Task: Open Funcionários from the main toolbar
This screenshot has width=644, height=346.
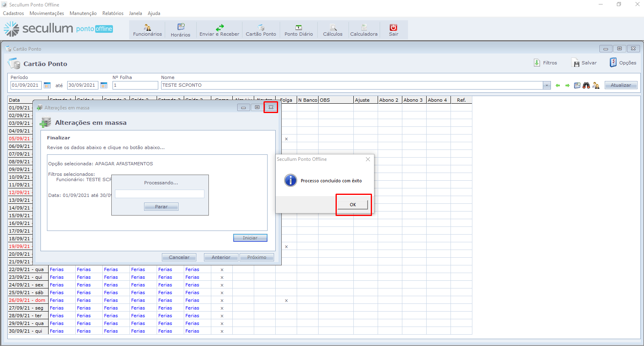Action: tap(147, 28)
